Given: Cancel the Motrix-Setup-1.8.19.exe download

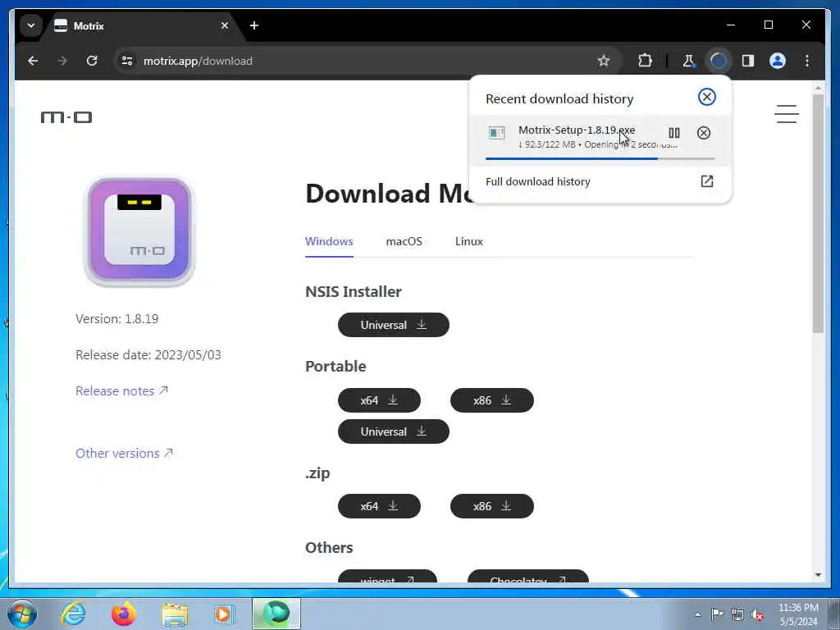Looking at the screenshot, I should pos(703,133).
